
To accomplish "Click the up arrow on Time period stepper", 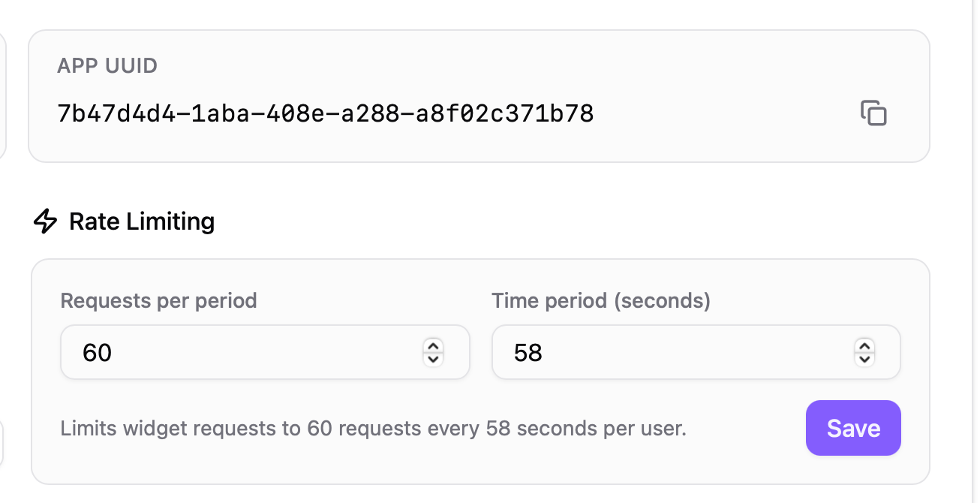I will pos(864,346).
